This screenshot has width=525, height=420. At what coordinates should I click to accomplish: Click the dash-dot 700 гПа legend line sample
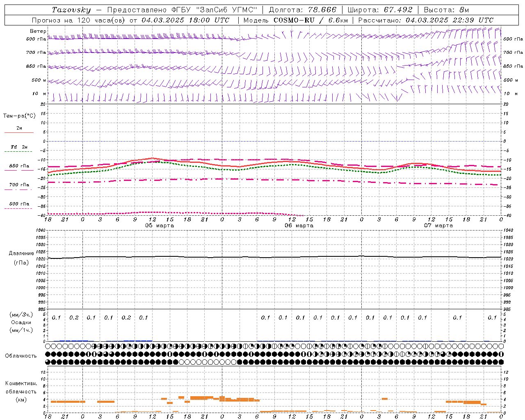click(18, 189)
